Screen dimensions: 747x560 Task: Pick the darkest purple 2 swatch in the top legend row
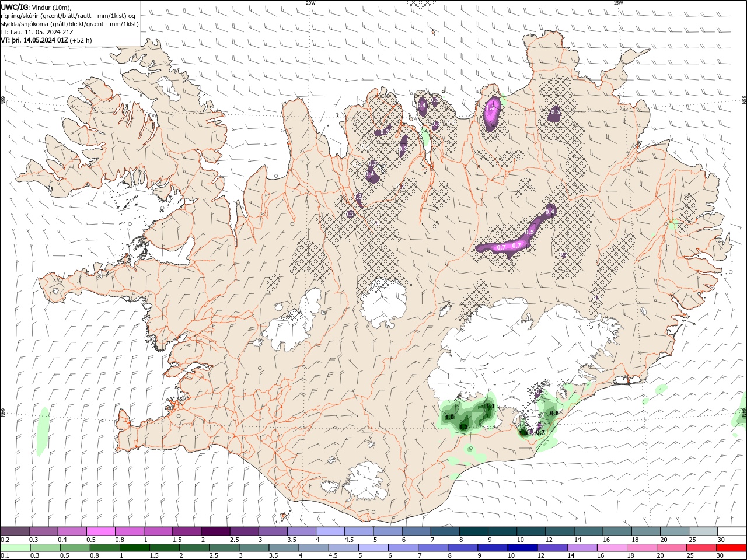pyautogui.click(x=215, y=531)
